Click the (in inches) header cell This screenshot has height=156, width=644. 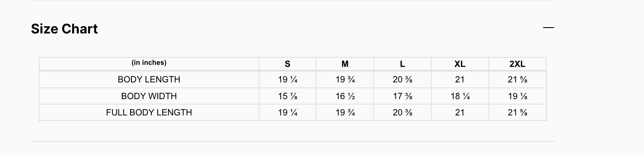tap(149, 63)
